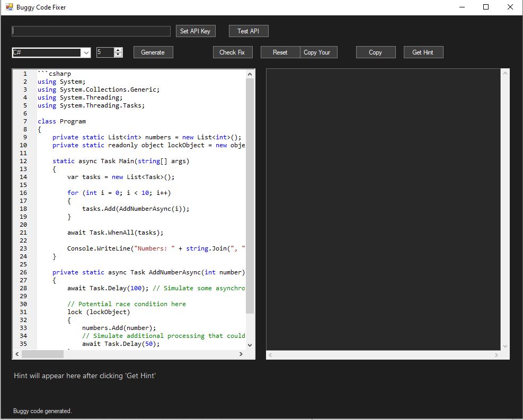This screenshot has width=523, height=420.
Task: Decrease the numeric value with down arrow
Action: coord(118,55)
